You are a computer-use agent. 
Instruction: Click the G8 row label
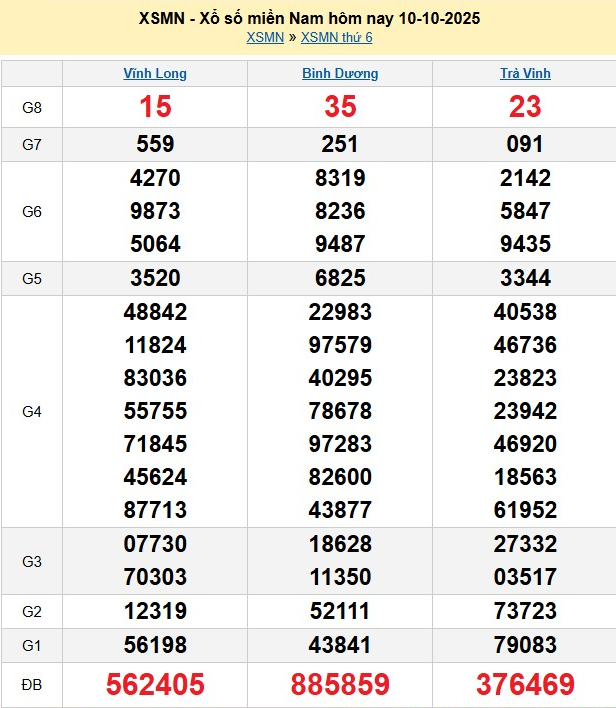[32, 107]
